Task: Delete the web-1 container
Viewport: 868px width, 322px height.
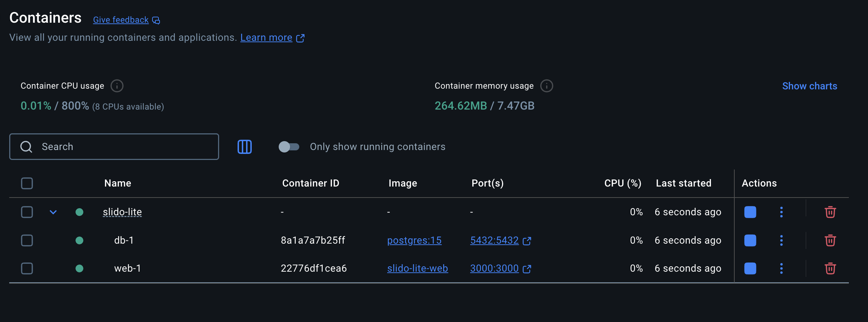Action: pos(830,268)
